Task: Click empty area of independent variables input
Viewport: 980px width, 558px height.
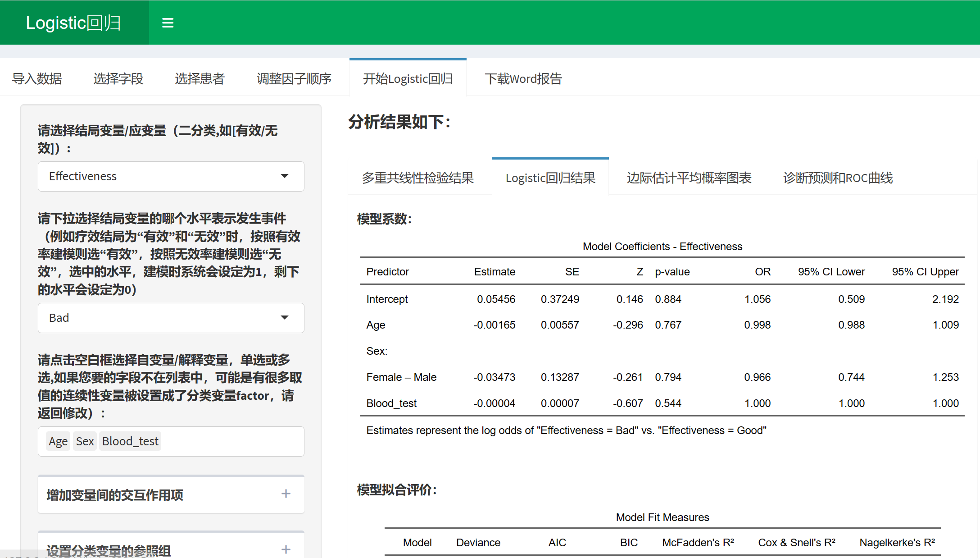Action: [x=232, y=441]
